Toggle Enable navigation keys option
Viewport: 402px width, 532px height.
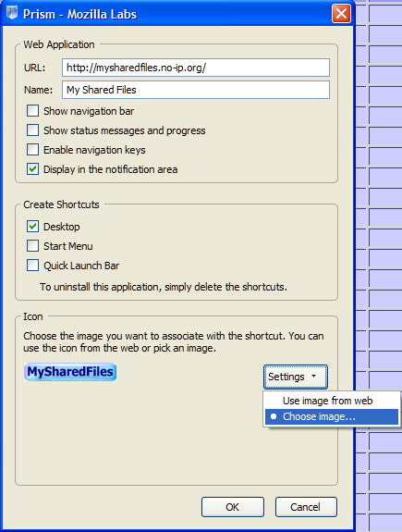(x=33, y=149)
